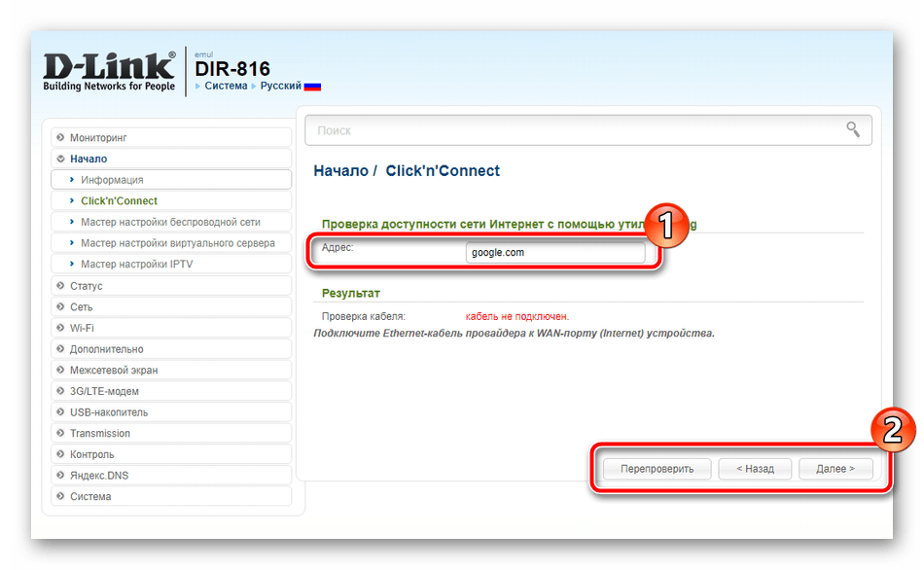Focus the Поиск search field
Viewport: 924px width, 570px height.
(x=588, y=130)
